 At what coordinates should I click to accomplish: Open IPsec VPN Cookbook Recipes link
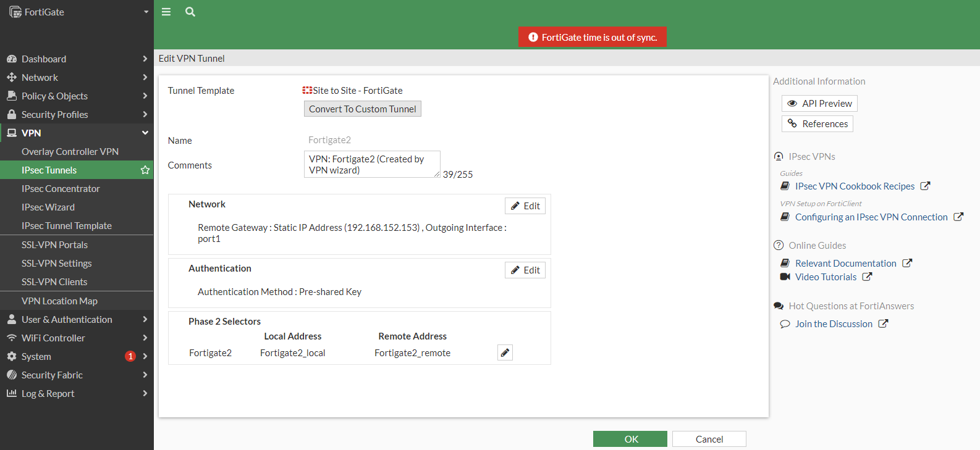(855, 186)
